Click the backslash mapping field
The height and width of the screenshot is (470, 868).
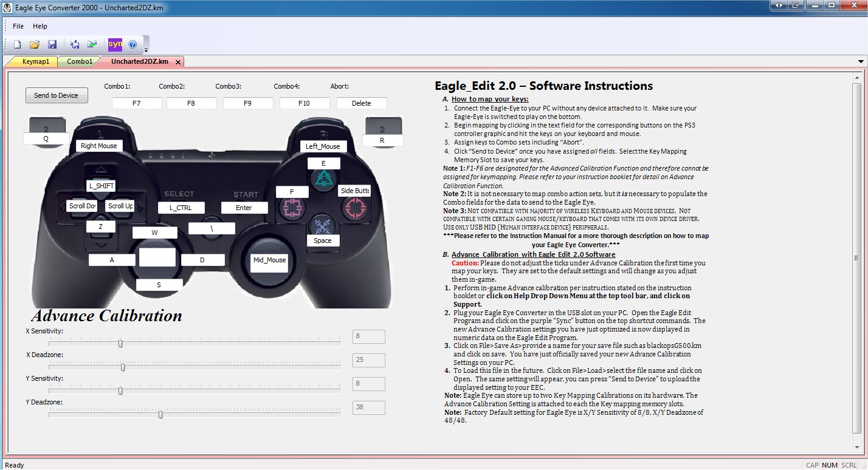pos(212,228)
